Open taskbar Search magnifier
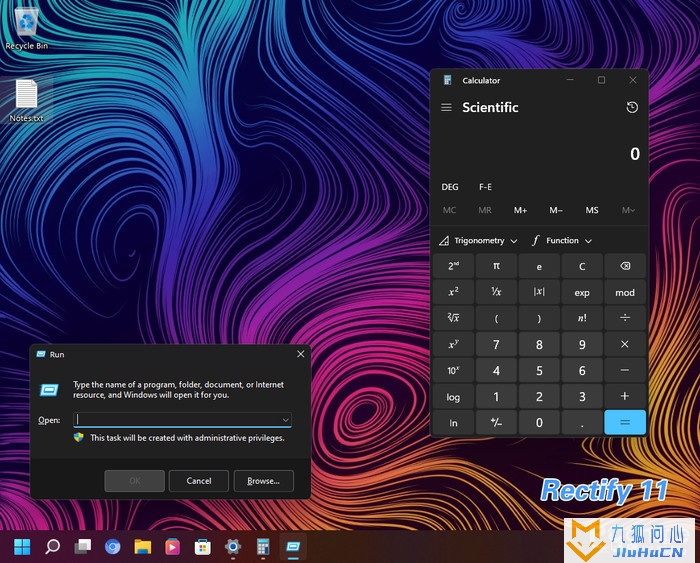Viewport: 700px width, 563px height. click(x=52, y=546)
